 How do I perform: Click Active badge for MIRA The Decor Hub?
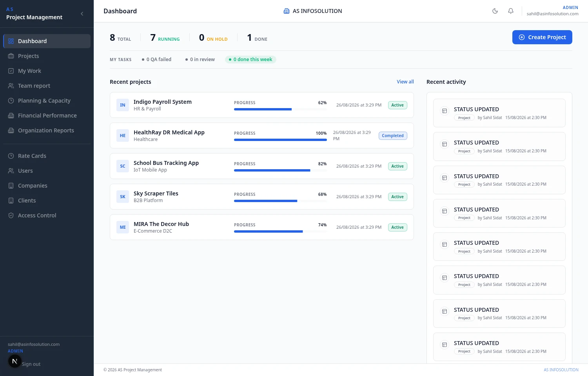[397, 227]
